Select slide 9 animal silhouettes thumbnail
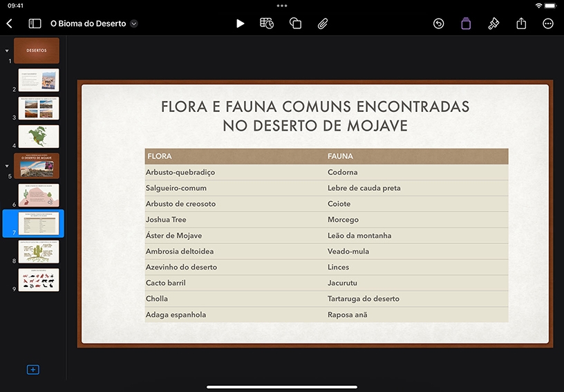Screen dimensions: 564x392 (x=39, y=280)
